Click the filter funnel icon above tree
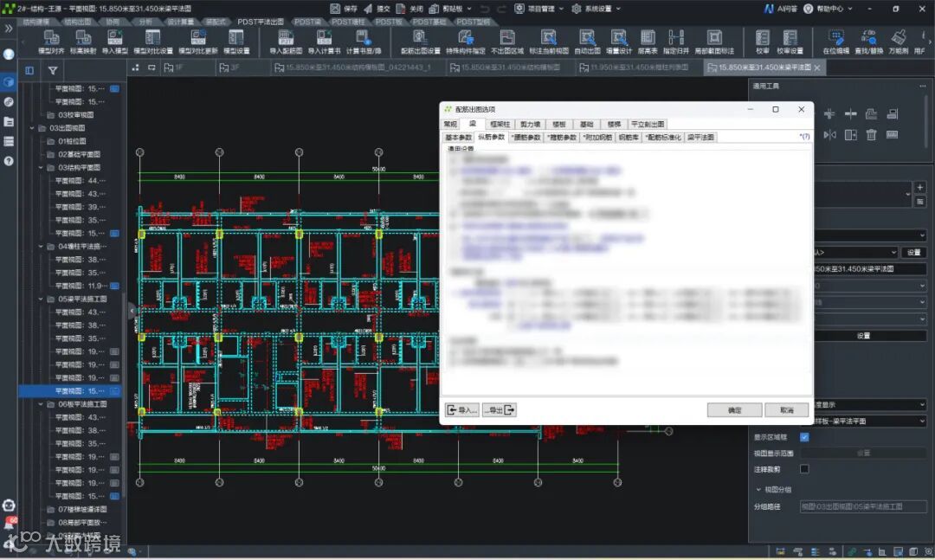Screen dimensions: 935x560 pyautogui.click(x=53, y=70)
